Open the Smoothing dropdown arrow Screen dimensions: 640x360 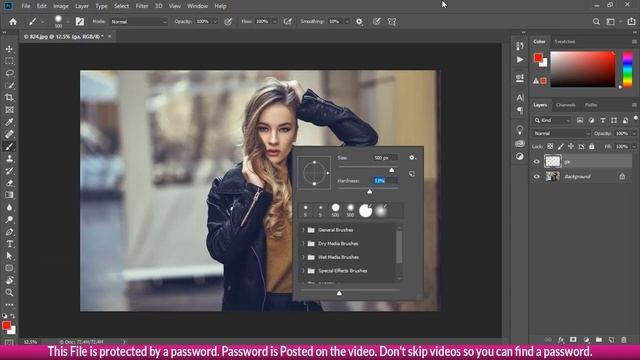tap(347, 22)
